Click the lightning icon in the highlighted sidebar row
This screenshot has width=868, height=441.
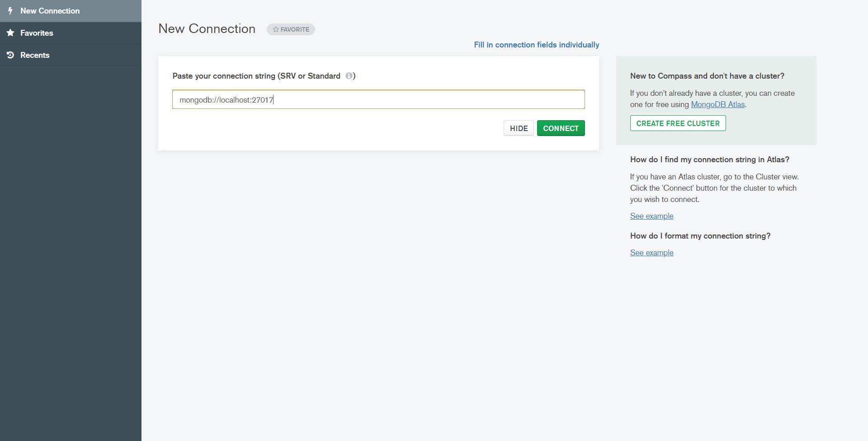point(10,11)
